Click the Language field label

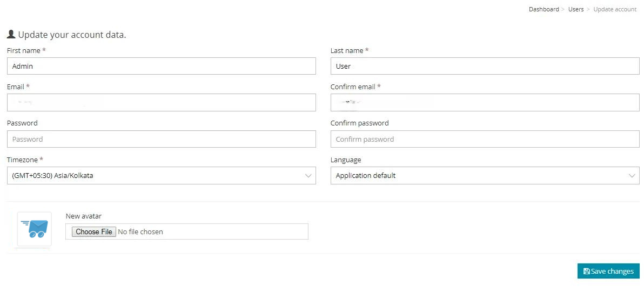[x=346, y=160]
